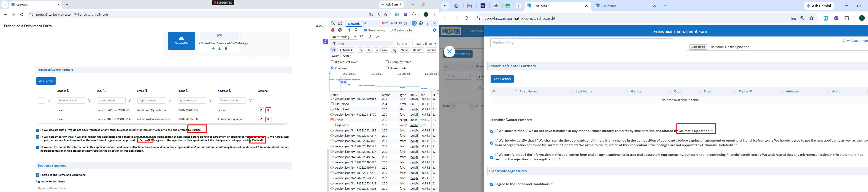This screenshot has width=868, height=192.
Task: Close the left Franchise Enrollment Form
Action: point(319,26)
